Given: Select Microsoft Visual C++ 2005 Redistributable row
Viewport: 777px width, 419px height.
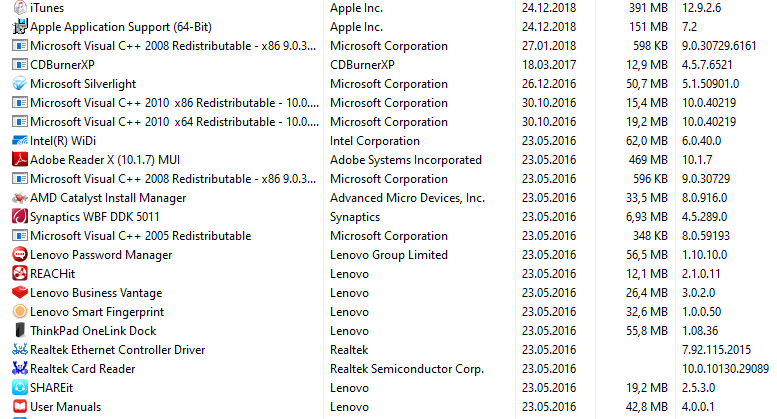Looking at the screenshot, I should click(388, 236).
